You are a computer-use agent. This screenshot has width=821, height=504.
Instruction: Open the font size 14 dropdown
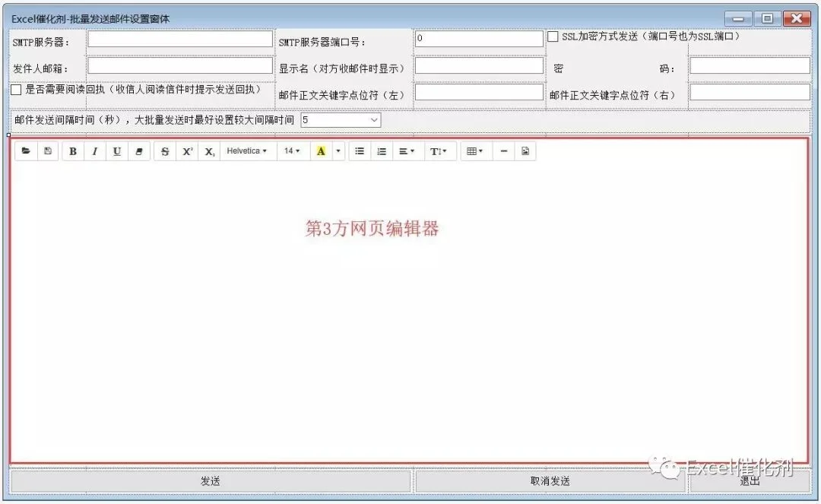tap(292, 151)
